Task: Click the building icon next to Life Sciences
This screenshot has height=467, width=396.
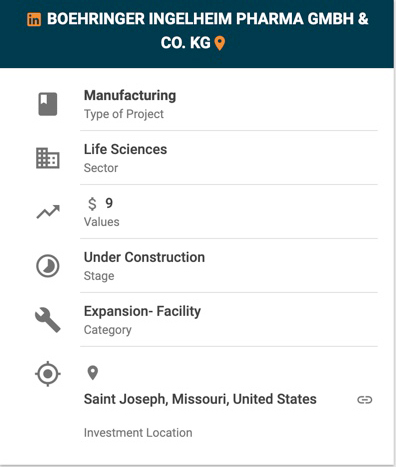Action: click(x=48, y=158)
